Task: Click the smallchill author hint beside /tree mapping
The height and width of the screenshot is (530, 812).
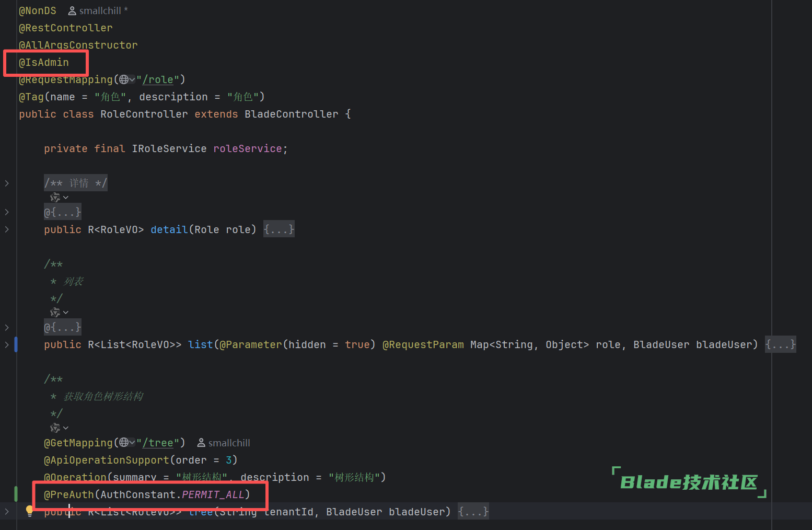Action: point(224,443)
